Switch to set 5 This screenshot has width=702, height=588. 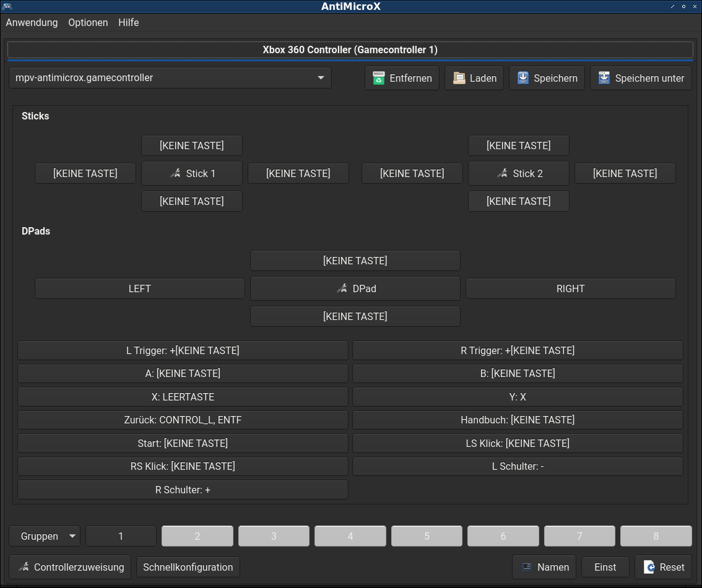click(427, 536)
